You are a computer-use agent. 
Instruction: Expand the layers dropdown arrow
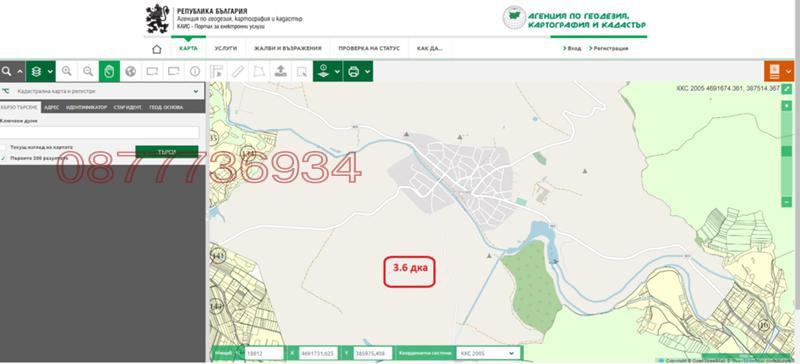point(50,71)
